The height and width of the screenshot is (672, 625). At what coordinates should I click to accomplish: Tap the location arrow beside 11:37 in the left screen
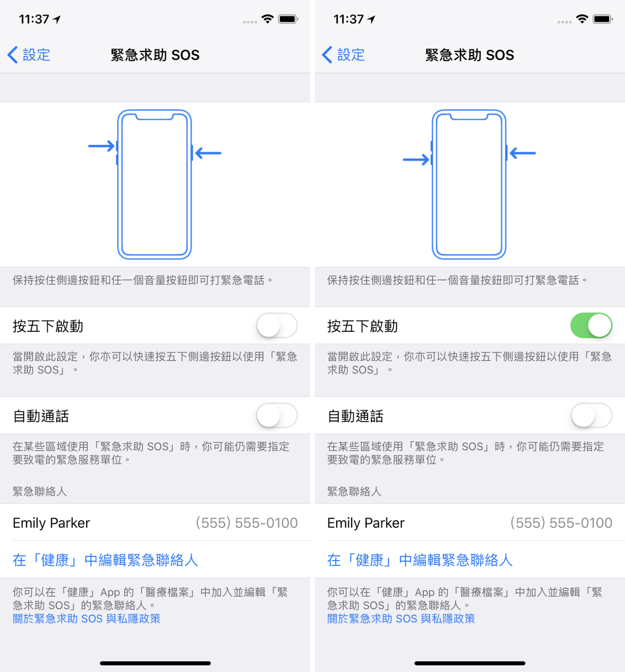point(57,19)
